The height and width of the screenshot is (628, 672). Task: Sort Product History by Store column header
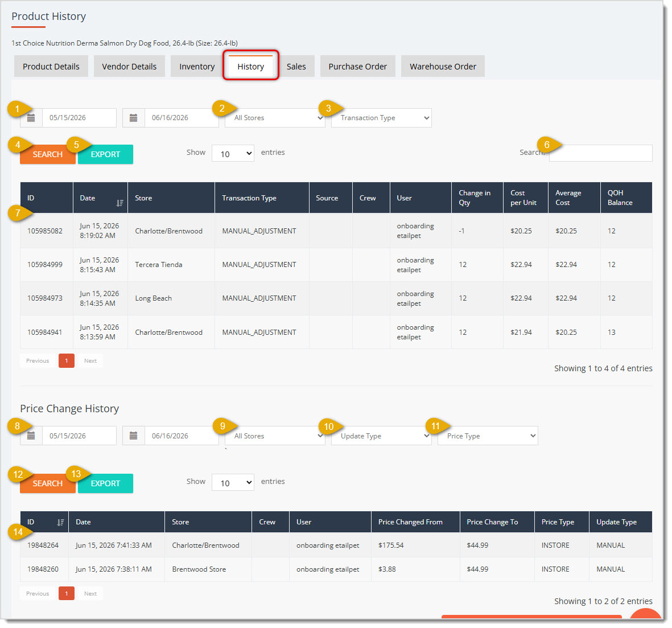(171, 198)
